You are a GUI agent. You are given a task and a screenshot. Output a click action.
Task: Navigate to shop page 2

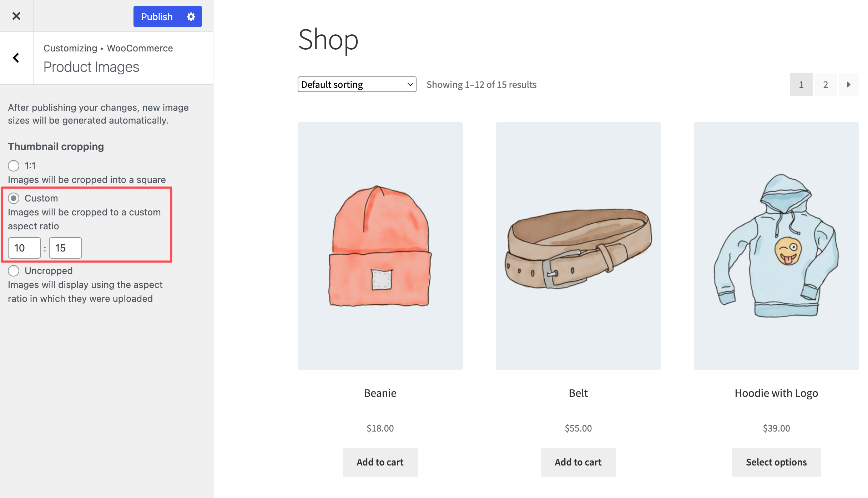click(826, 84)
